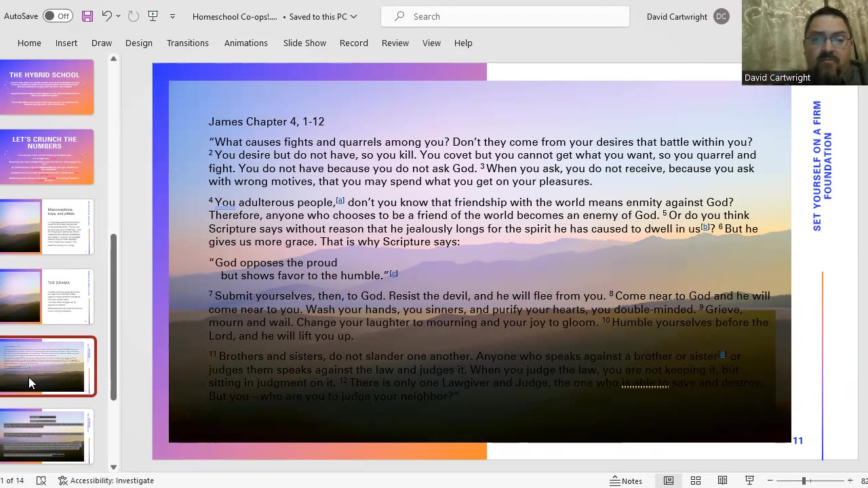This screenshot has width=868, height=488.
Task: Open the Undo history dropdown arrow
Action: point(119,16)
